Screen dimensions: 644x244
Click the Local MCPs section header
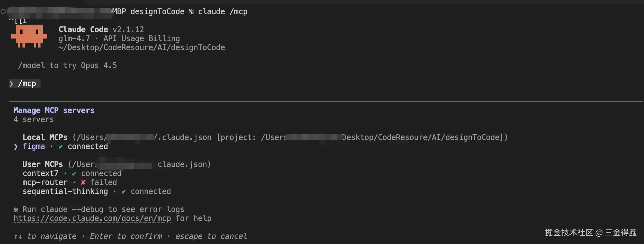tap(45, 137)
